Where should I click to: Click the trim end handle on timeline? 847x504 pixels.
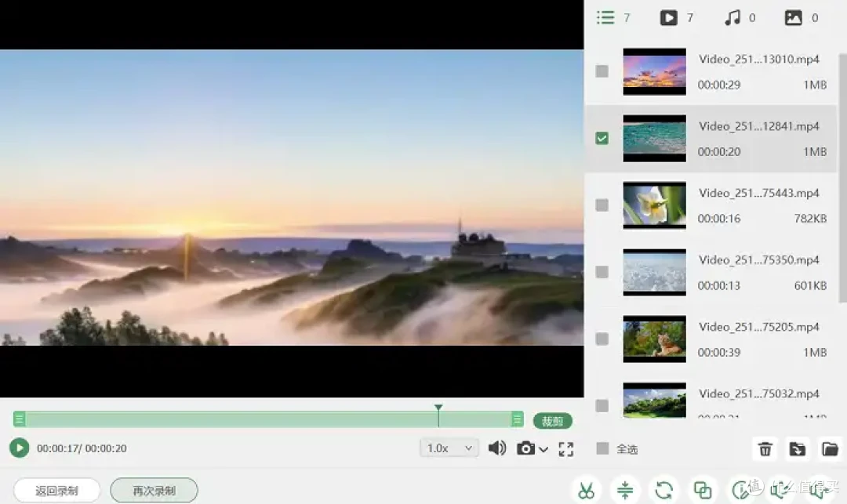click(517, 419)
